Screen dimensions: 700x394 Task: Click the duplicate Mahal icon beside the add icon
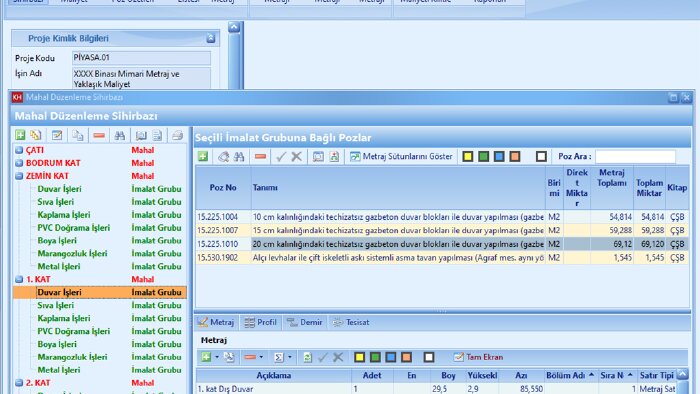pyautogui.click(x=36, y=135)
